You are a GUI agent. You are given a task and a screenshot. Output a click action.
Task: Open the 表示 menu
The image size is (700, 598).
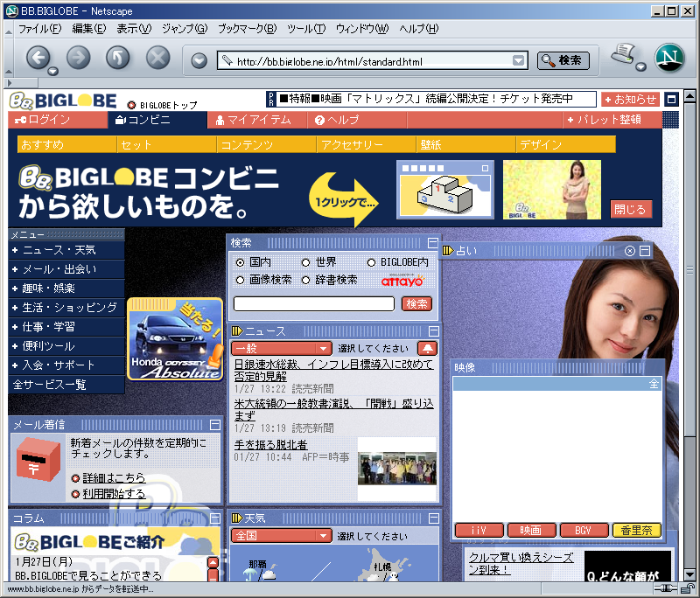click(134, 29)
